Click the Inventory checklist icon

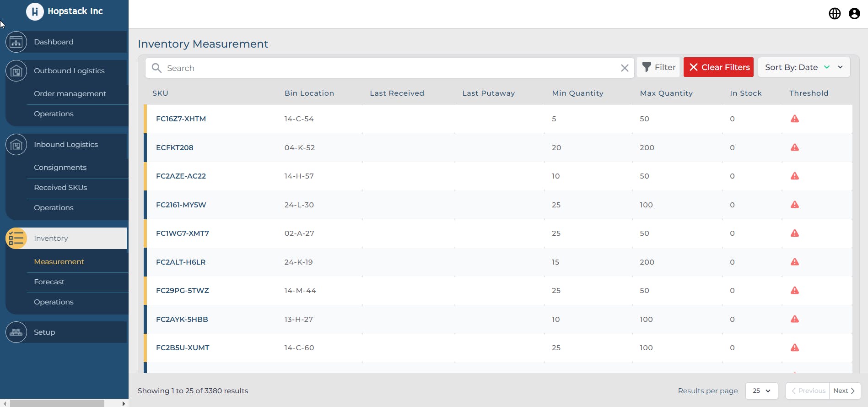click(x=16, y=239)
